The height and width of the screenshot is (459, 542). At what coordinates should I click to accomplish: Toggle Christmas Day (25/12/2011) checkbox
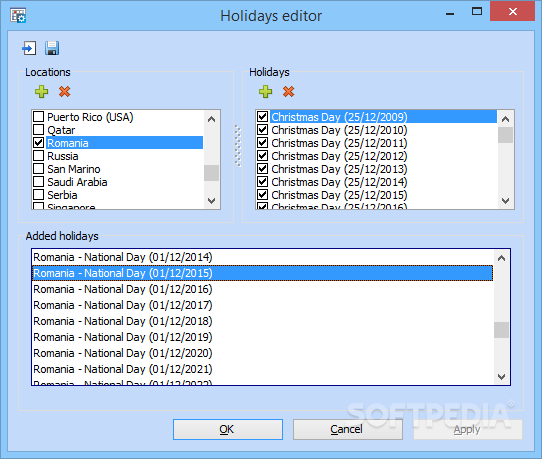coord(262,142)
